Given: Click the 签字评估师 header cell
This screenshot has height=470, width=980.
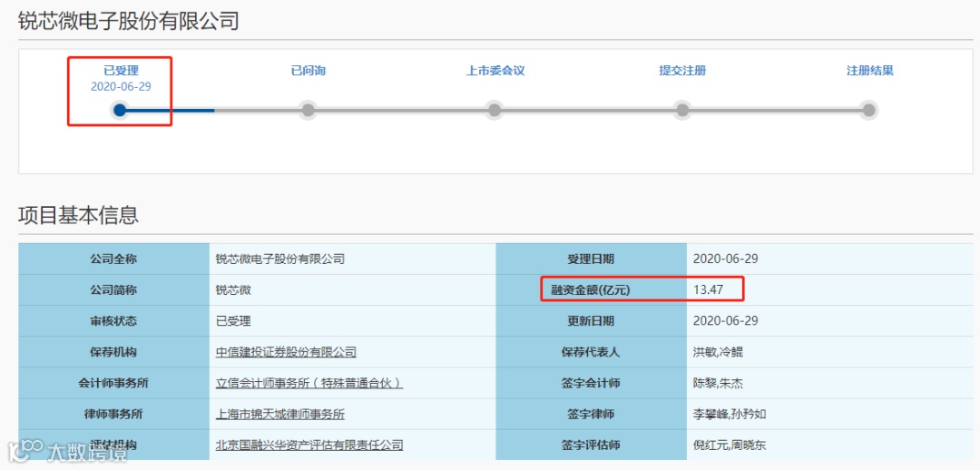Looking at the screenshot, I should tap(591, 446).
